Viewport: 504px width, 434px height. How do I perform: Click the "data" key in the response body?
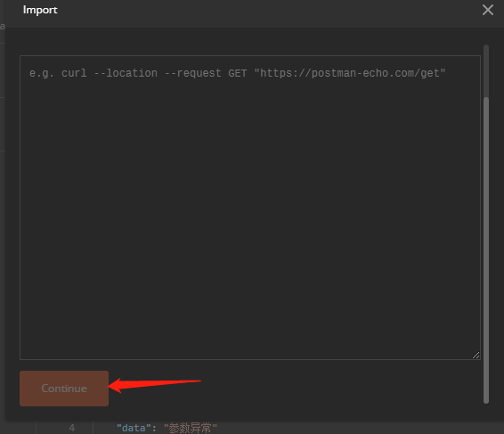pos(134,429)
